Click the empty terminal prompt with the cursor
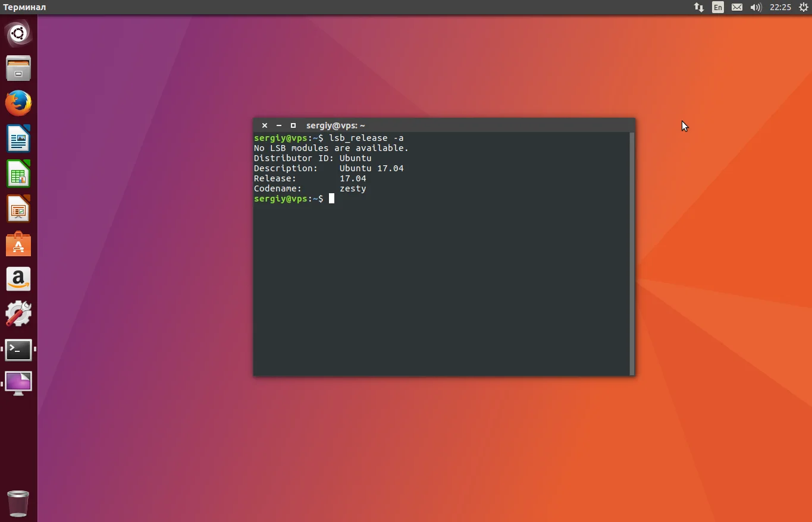 294,199
